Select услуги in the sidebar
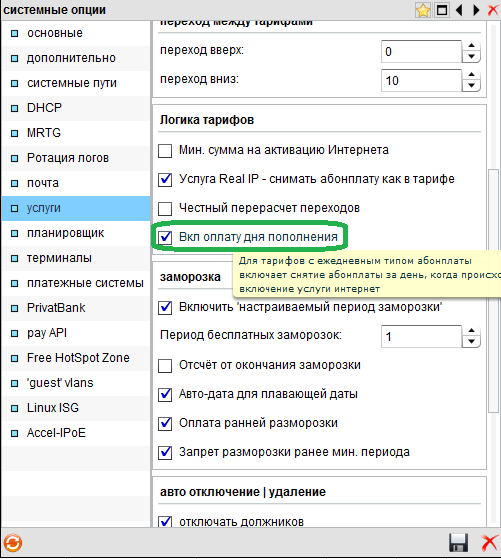This screenshot has width=501, height=559. pyautogui.click(x=76, y=208)
